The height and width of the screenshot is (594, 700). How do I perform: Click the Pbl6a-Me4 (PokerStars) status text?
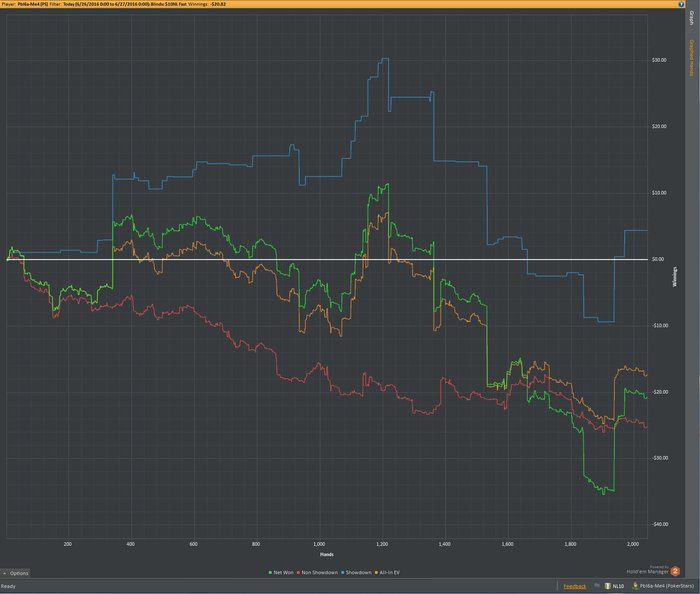click(x=667, y=586)
